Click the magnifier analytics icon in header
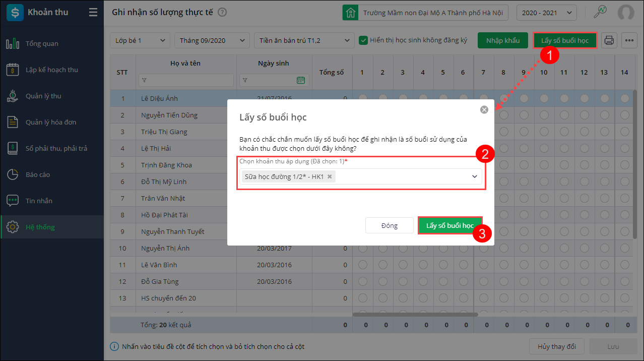 (600, 12)
